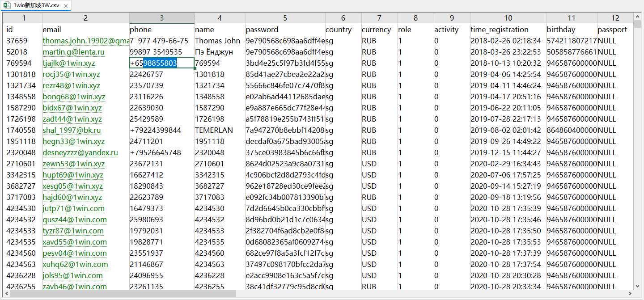Click the horizontal scrollbar left arrow
Image resolution: width=644 pixels, height=300 pixels.
point(6,294)
